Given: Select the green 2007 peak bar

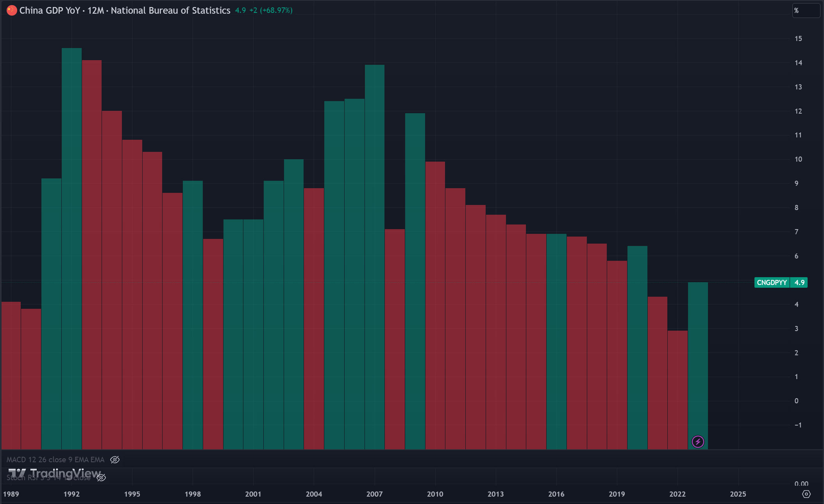Looking at the screenshot, I should pos(374,234).
